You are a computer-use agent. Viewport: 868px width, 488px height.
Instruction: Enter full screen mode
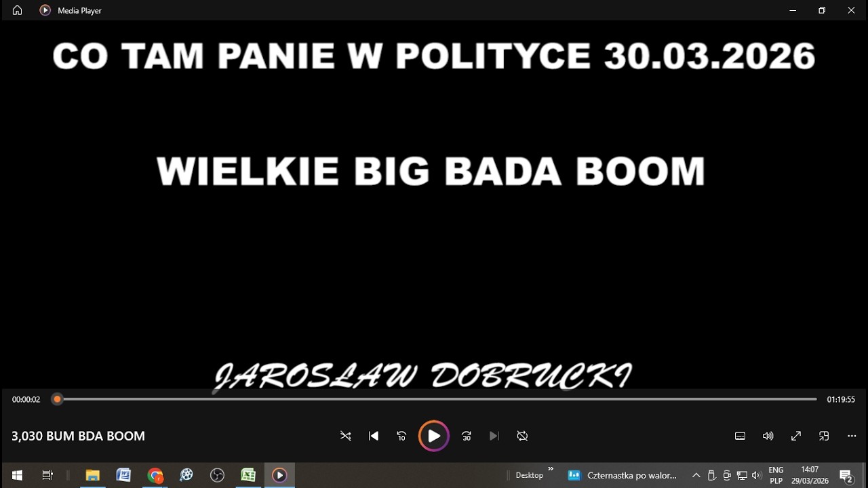(x=796, y=436)
